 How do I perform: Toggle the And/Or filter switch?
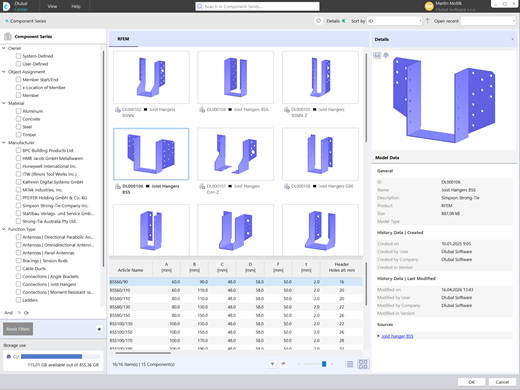[x=18, y=313]
